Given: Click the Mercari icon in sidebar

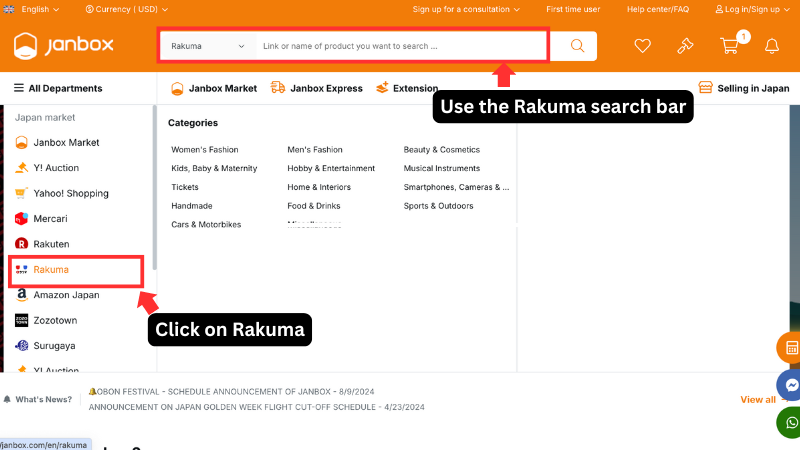Looking at the screenshot, I should coord(21,218).
